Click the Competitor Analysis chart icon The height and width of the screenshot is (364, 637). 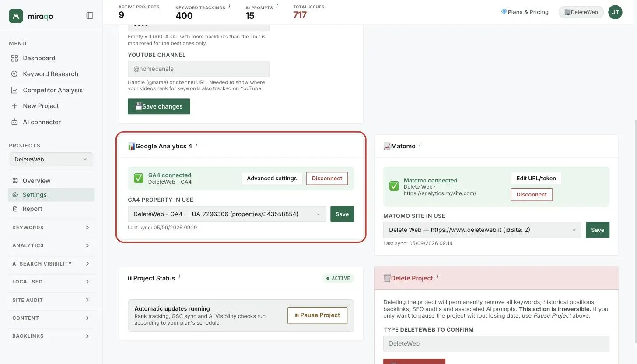14,90
